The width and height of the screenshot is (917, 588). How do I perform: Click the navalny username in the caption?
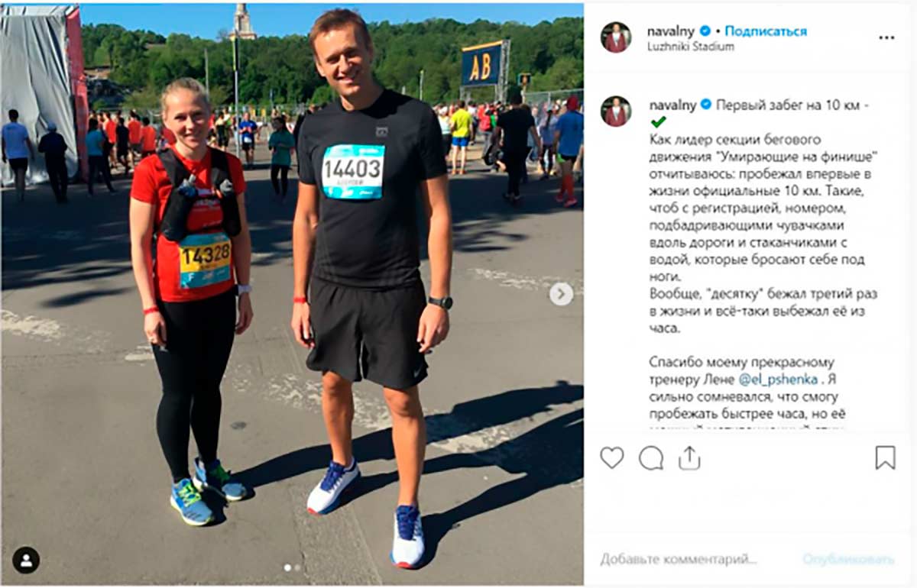[672, 105]
